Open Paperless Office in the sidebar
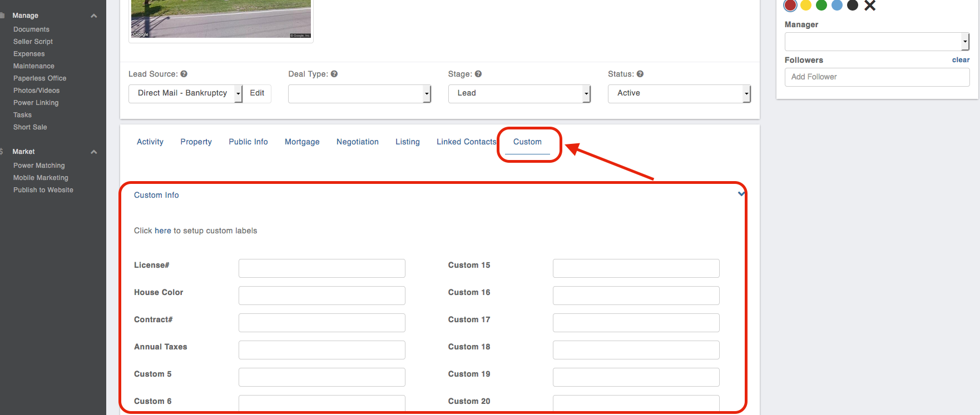Screen dimensions: 980x415 point(39,78)
